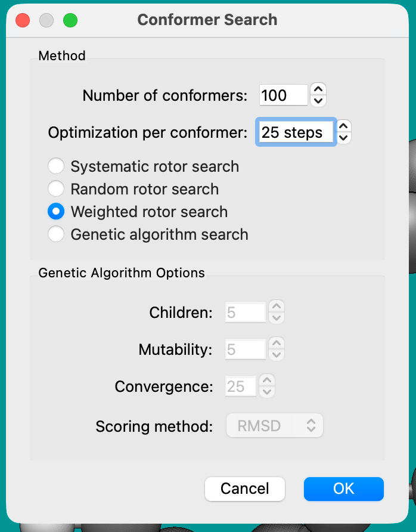Open the Scoring method RMSD dropdown

click(275, 426)
